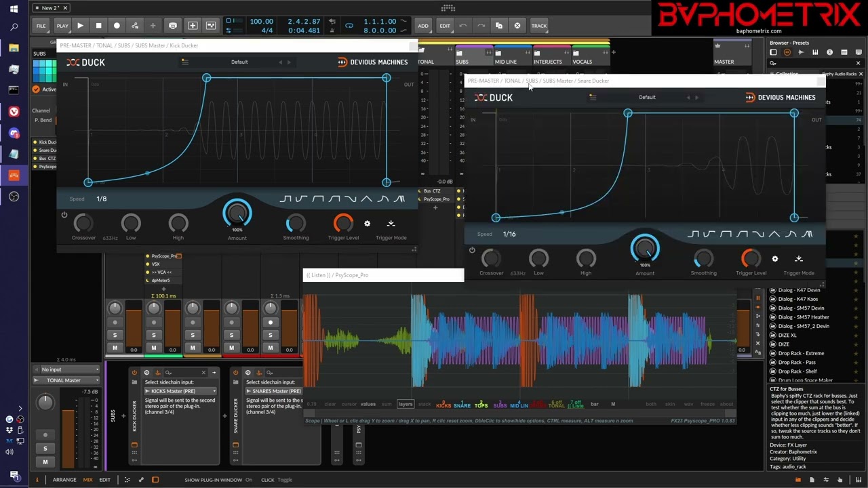
Task: Toggle Kick Ducker device power in device chain
Action: [x=134, y=373]
